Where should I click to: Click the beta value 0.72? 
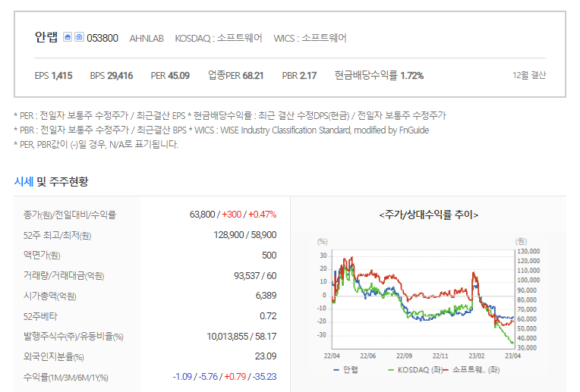[268, 316]
